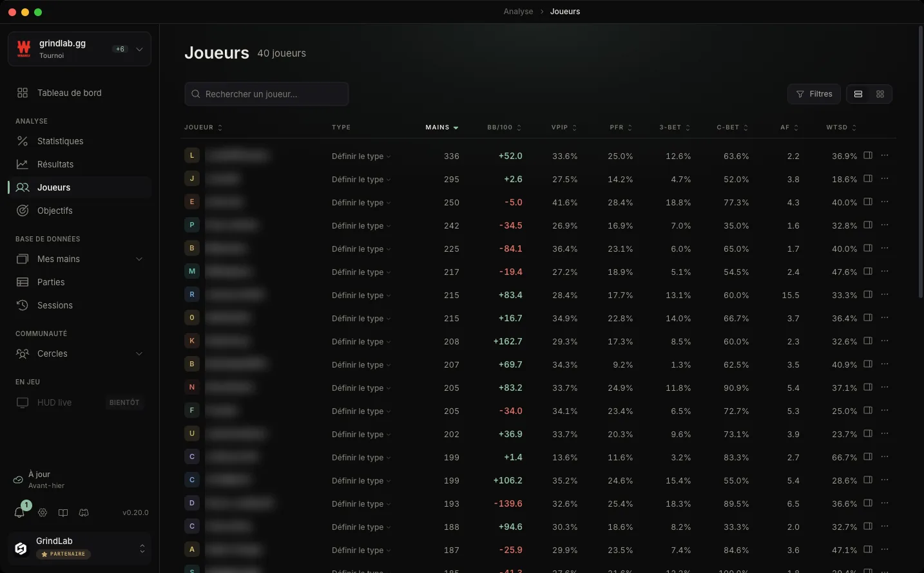Open more options for 295-hand player row

point(885,178)
